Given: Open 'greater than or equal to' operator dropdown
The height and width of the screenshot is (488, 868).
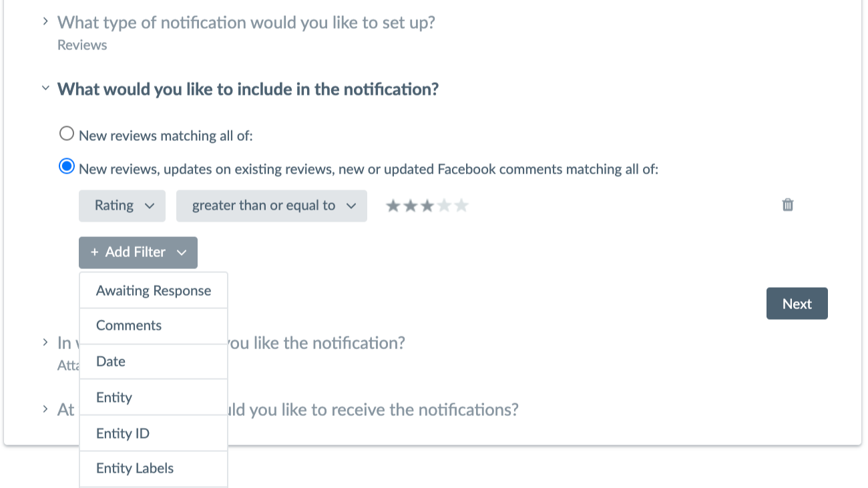Looking at the screenshot, I should coord(272,206).
